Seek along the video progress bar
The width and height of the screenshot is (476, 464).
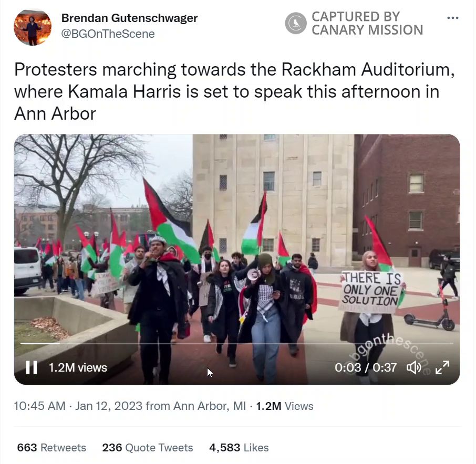(x=236, y=343)
